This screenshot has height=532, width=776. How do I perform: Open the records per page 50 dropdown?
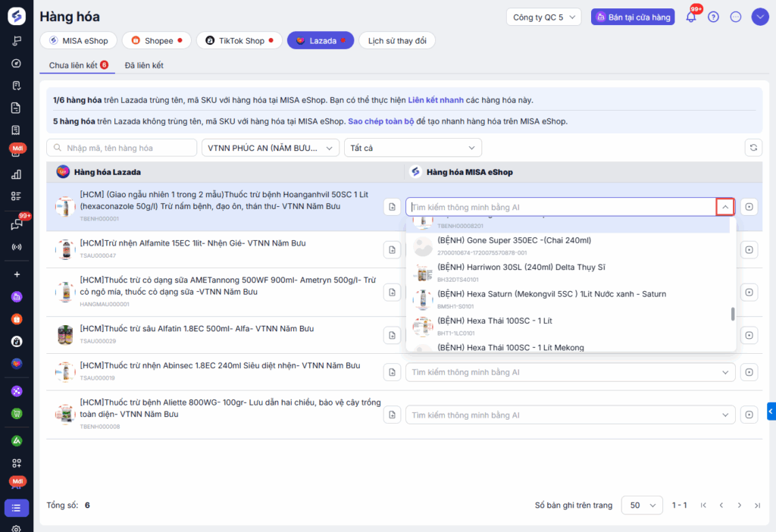[x=642, y=505]
